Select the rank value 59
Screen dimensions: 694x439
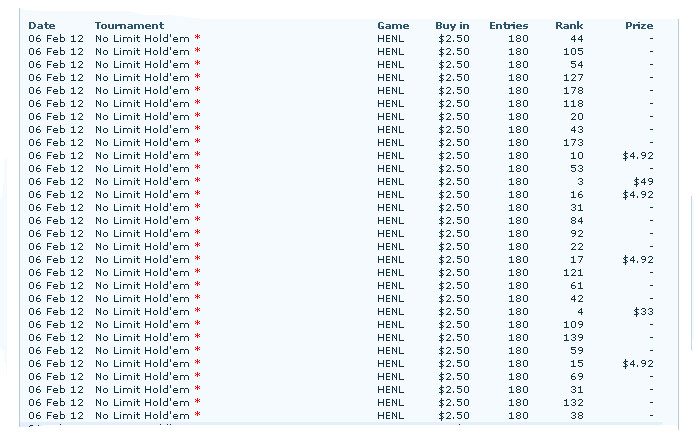click(577, 350)
